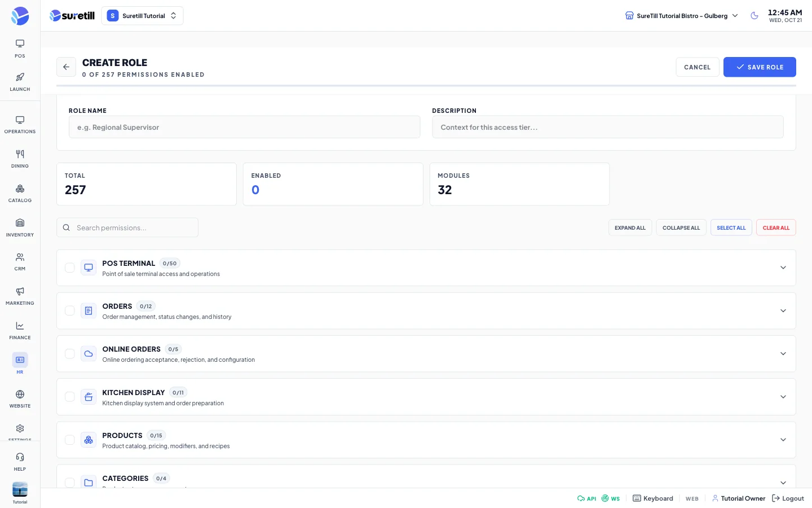812x508 pixels.
Task: Focus the Role Name input field
Action: pos(244,127)
